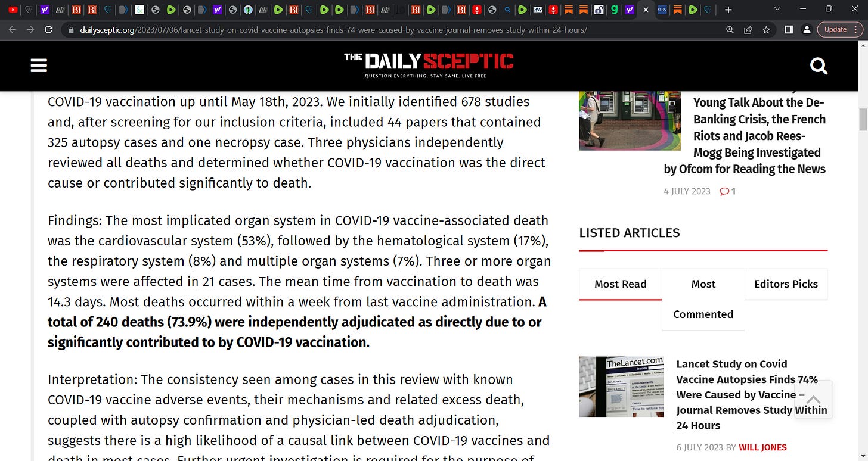Switch to the padlock-icon tab
This screenshot has height=461, width=868.
(599, 10)
